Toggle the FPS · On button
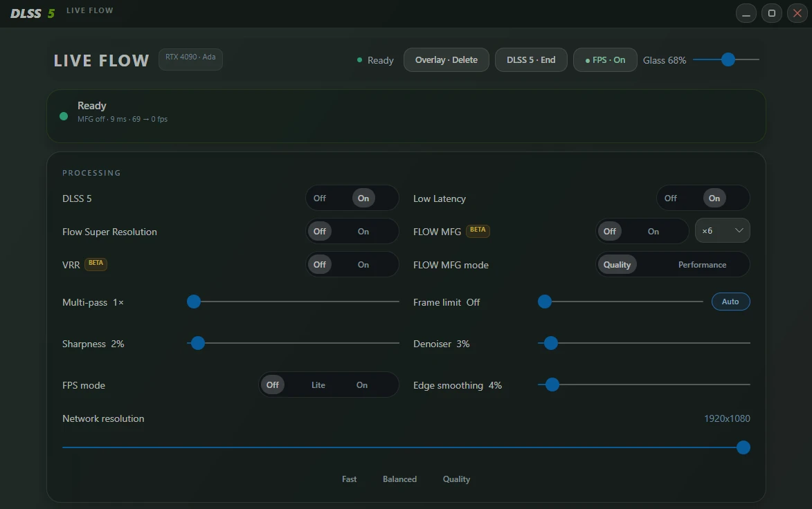This screenshot has height=509, width=812. [x=605, y=60]
